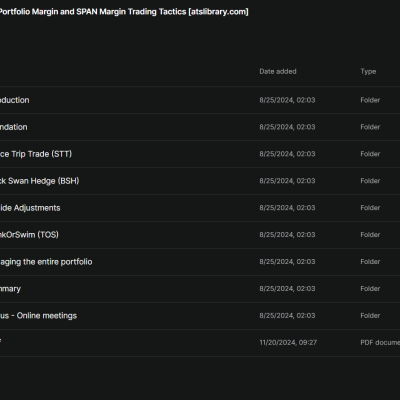This screenshot has height=400, width=400.
Task: Click the date cell of the Foundation row
Action: point(287,127)
